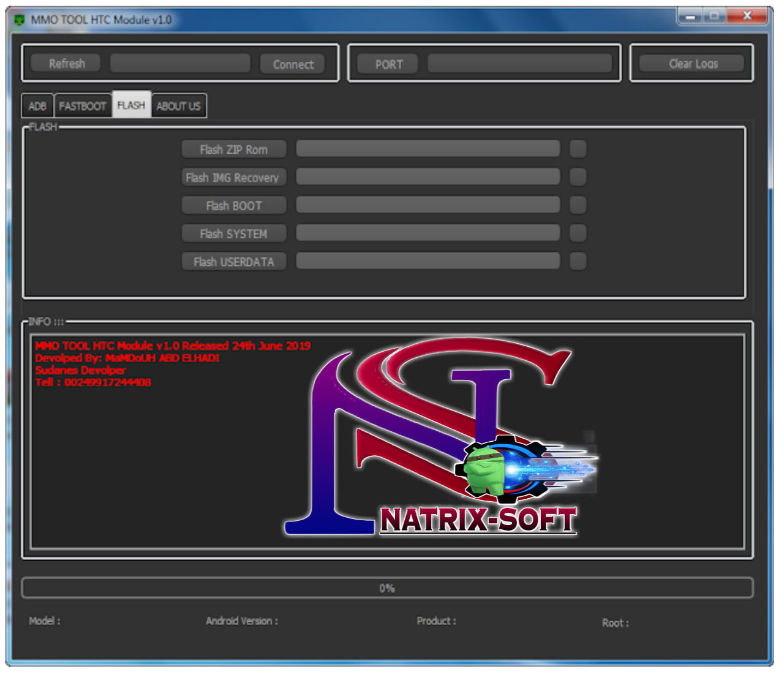Click the Flash ZIP Rom button
Image resolution: width=784 pixels, height=674 pixels.
[234, 150]
